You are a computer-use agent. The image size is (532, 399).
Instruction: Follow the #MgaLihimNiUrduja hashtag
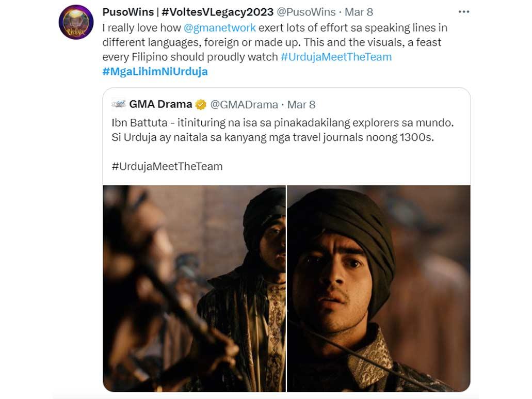click(155, 71)
